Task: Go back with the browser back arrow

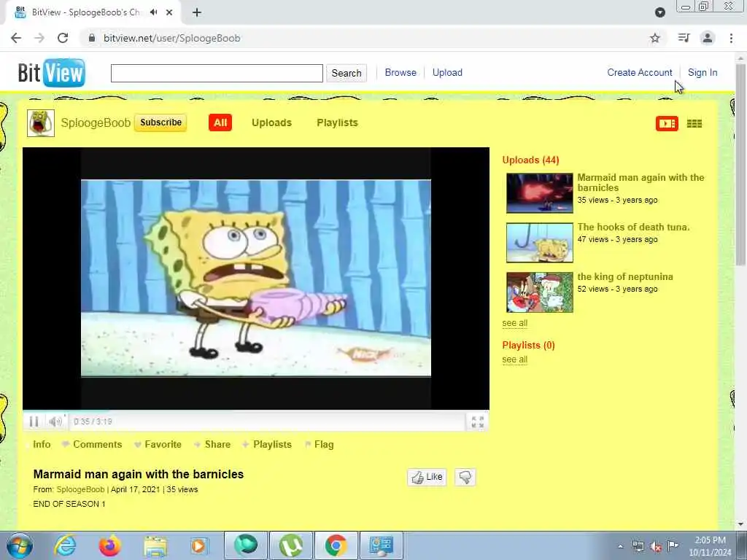Action: coord(16,38)
